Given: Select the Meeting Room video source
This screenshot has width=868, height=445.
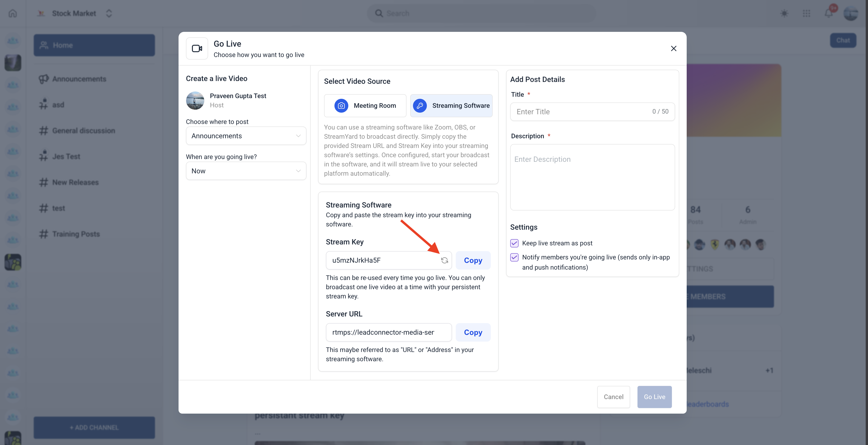Looking at the screenshot, I should point(365,106).
